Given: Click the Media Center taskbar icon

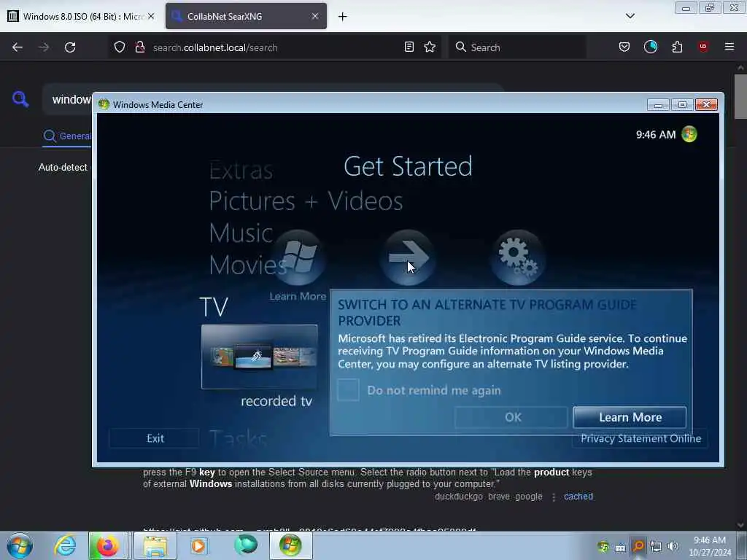Looking at the screenshot, I should pyautogui.click(x=290, y=545).
